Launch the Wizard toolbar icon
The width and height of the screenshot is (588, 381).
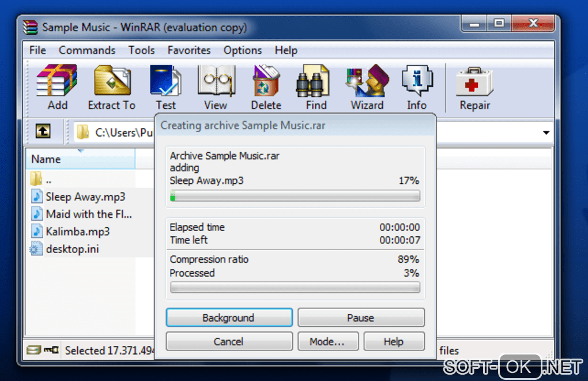tap(368, 80)
